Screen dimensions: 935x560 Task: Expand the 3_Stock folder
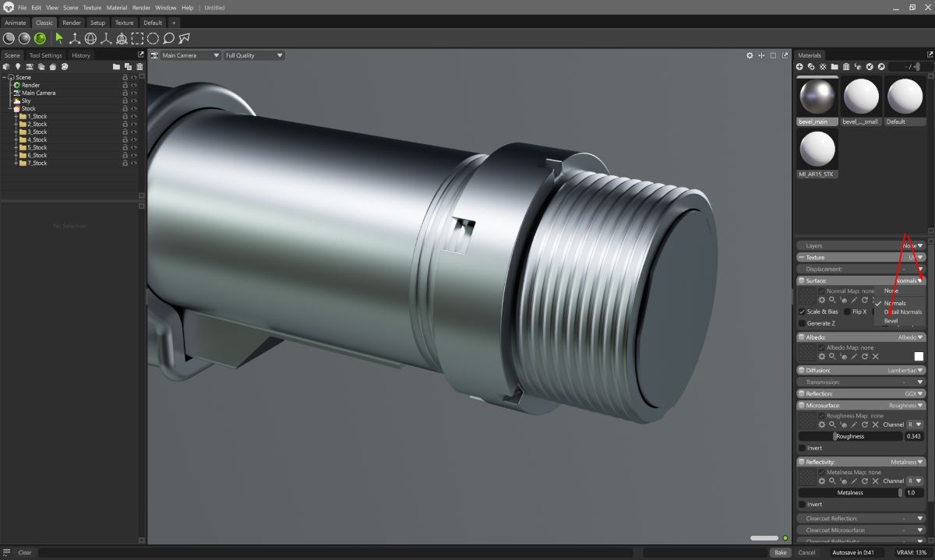pos(16,132)
